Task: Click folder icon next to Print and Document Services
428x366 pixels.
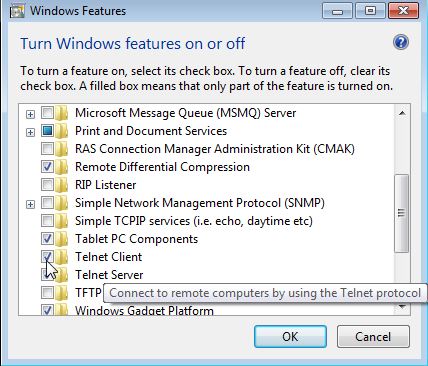Action: tap(61, 131)
